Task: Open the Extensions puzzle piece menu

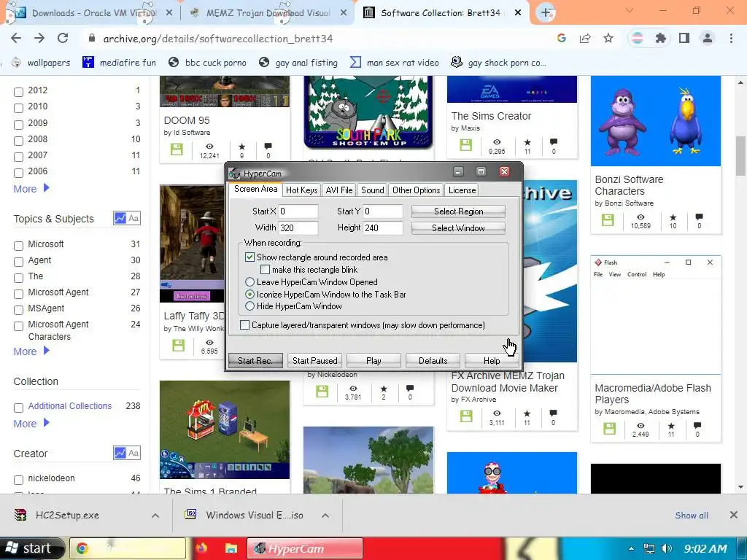Action: tap(660, 39)
